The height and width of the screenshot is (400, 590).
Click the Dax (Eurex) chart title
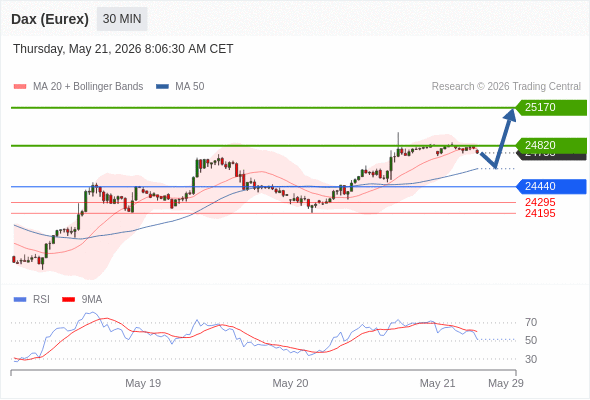(x=50, y=19)
